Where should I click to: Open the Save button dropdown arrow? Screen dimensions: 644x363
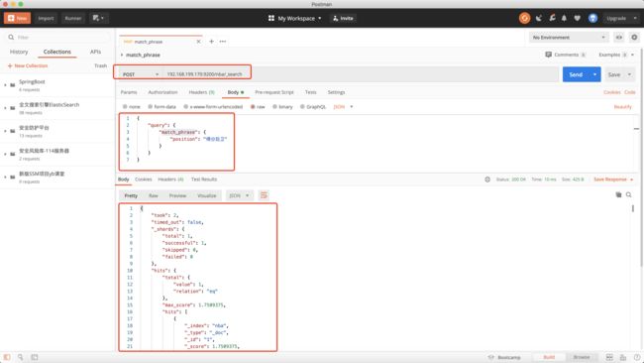click(629, 74)
